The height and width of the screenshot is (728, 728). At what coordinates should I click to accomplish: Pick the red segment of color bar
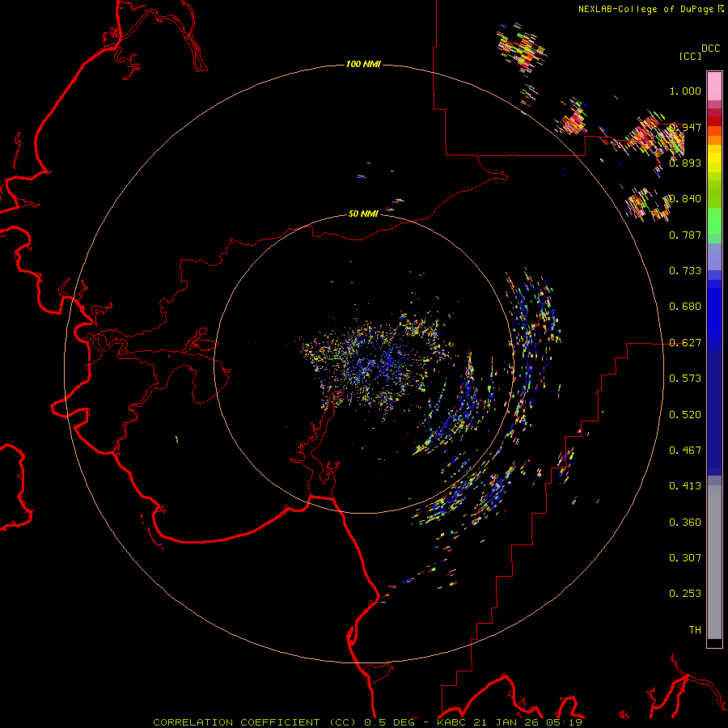pyautogui.click(x=714, y=121)
